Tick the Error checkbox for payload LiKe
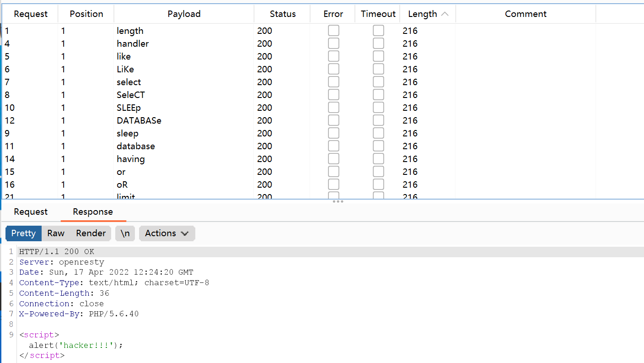The image size is (644, 363). (333, 69)
